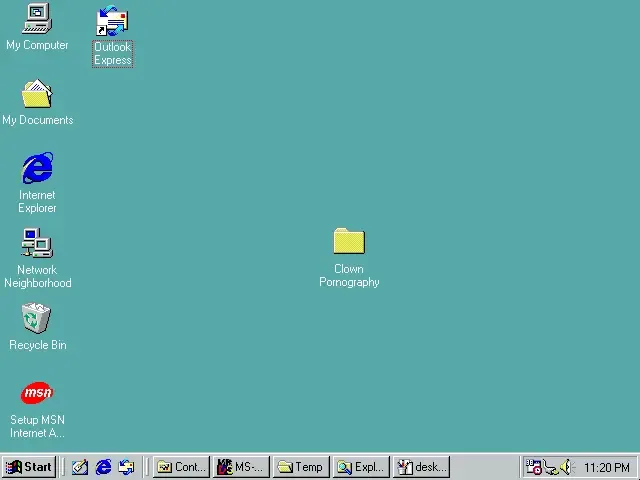Select the Outlook Express shortcut icon
The width and height of the screenshot is (640, 480).
112,20
